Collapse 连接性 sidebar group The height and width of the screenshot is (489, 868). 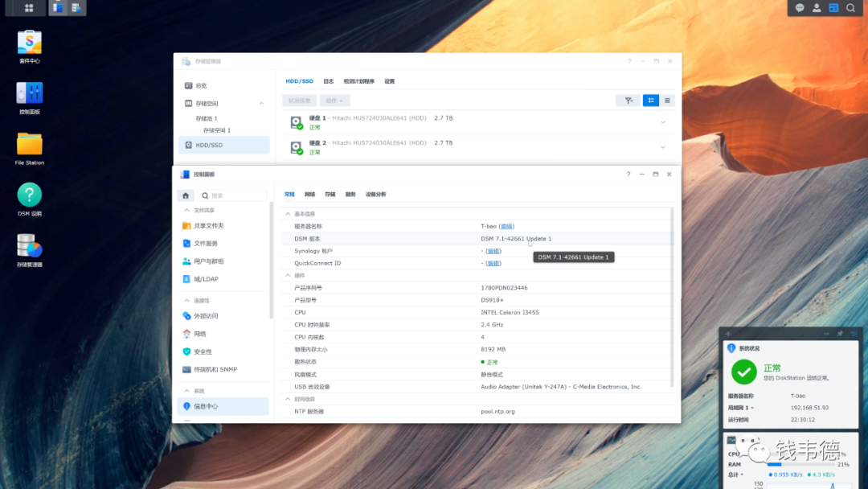click(x=186, y=300)
